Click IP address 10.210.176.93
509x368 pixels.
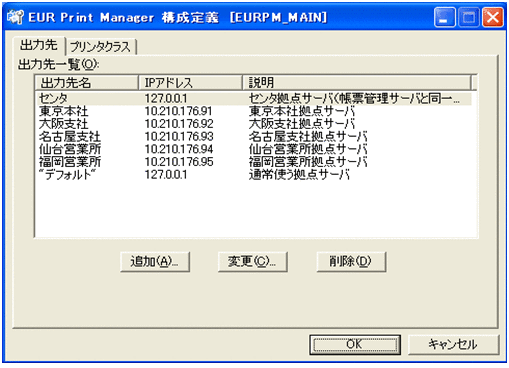click(x=179, y=136)
